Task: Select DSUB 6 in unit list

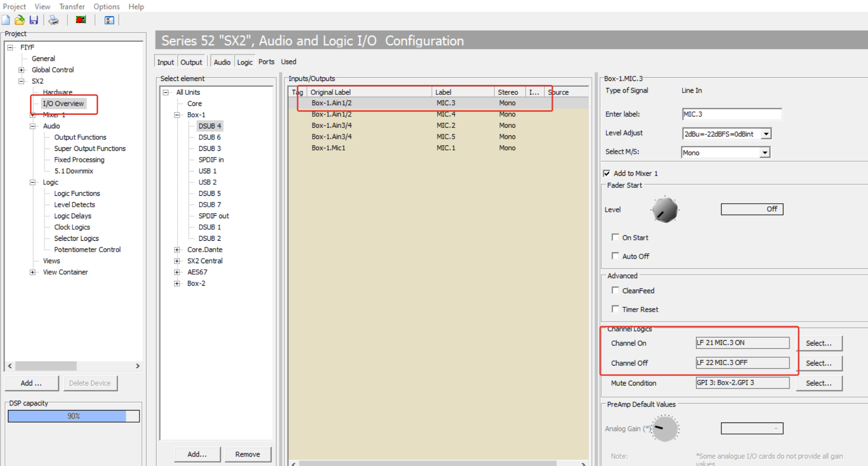Action: (x=209, y=137)
